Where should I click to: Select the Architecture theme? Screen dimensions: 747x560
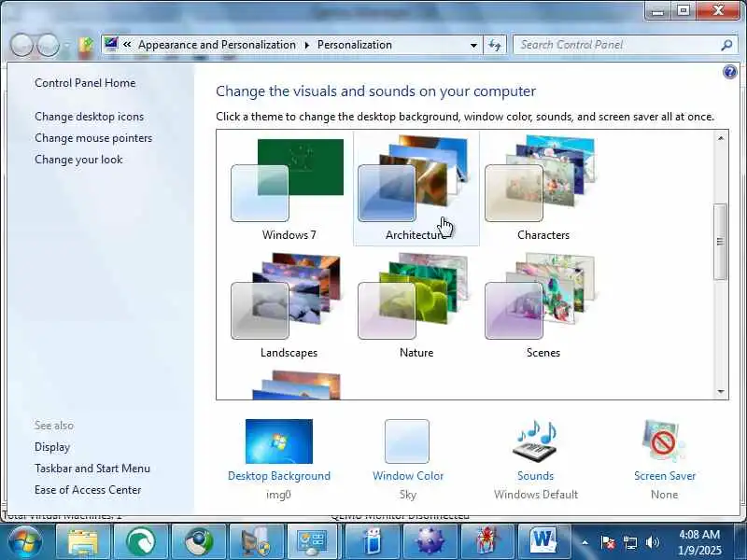coord(416,189)
